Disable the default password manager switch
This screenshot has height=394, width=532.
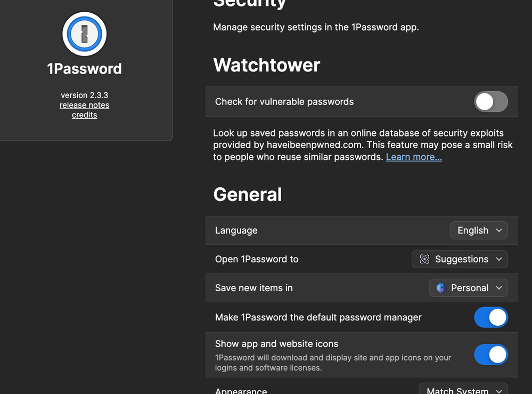coord(491,317)
